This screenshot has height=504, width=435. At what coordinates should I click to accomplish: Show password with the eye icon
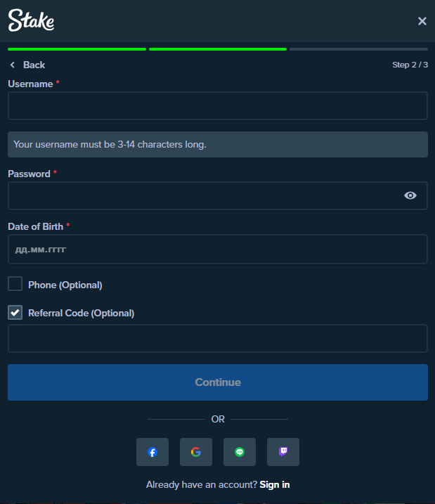point(410,195)
